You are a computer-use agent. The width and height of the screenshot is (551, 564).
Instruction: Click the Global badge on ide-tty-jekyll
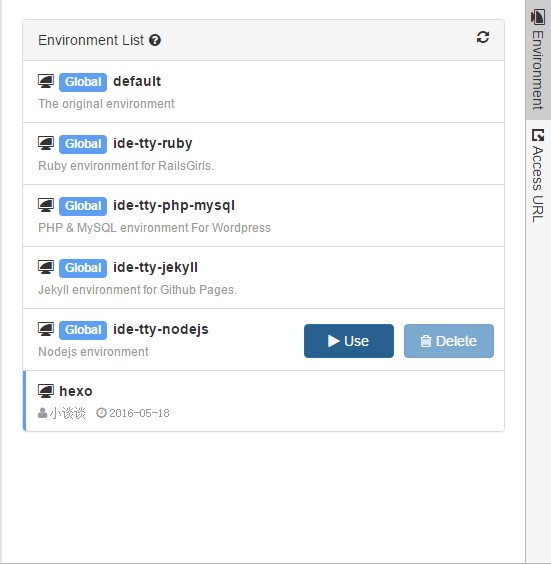83,268
